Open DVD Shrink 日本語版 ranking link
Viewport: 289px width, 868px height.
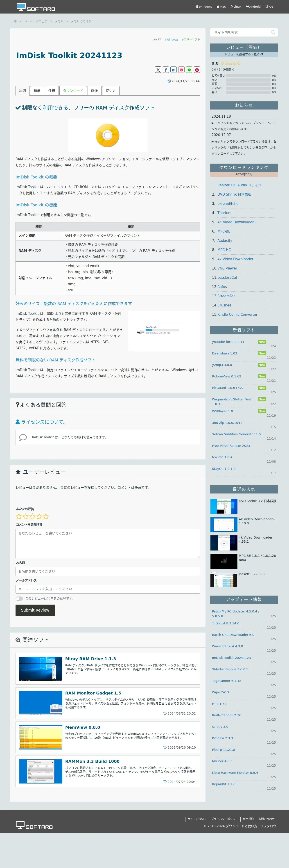click(x=234, y=194)
